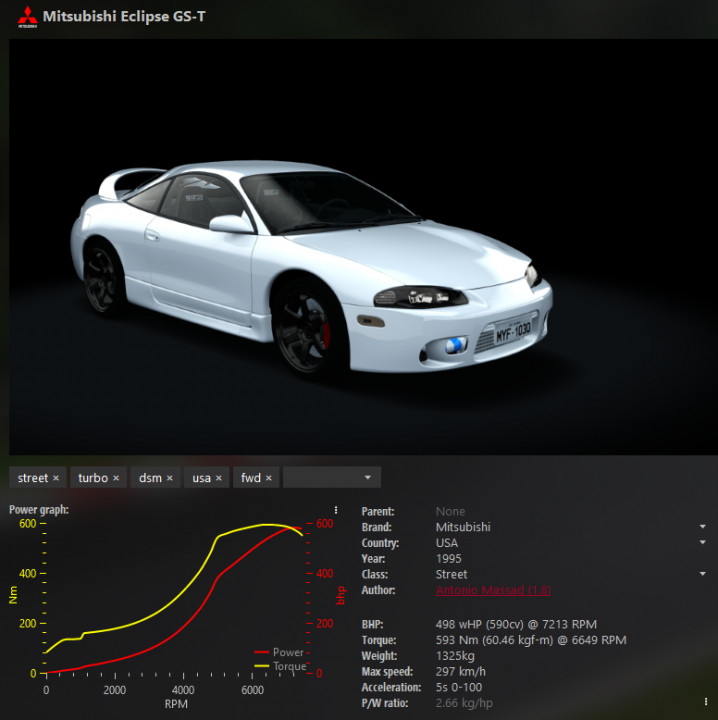Viewport: 718px width, 720px height.
Task: Expand the Class dropdown arrow
Action: (702, 574)
